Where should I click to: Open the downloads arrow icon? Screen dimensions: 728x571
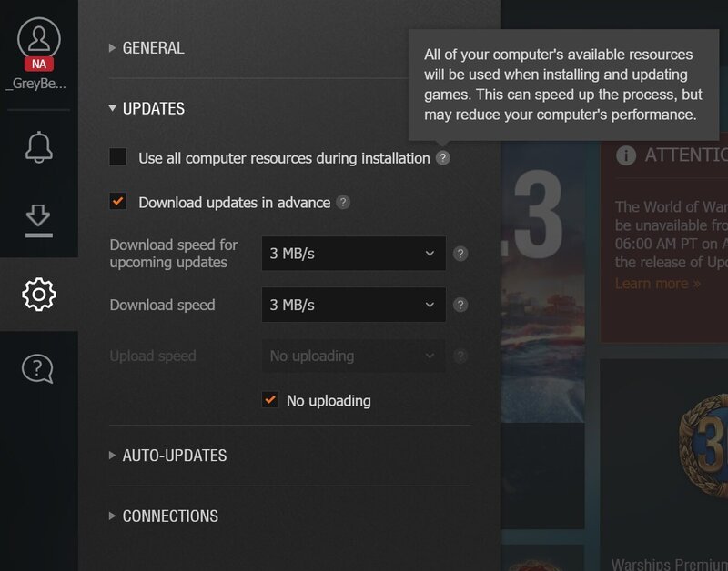(x=38, y=219)
